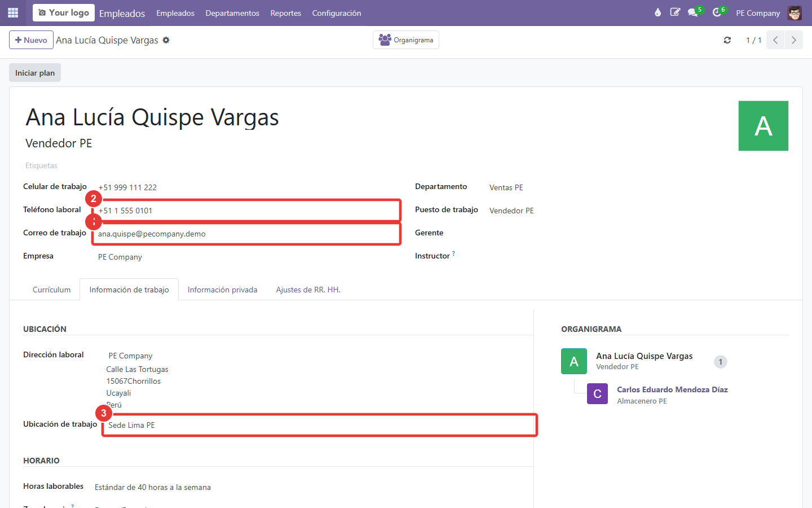Click the Organigrama stat button

click(x=406, y=40)
